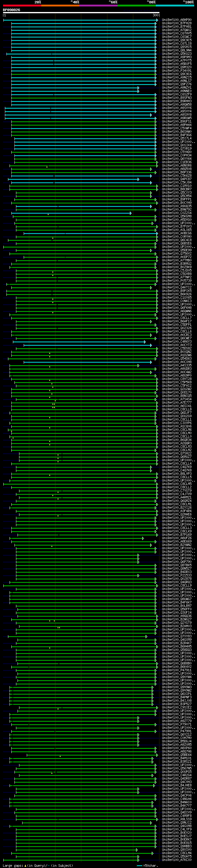Screen dimensions: 197x868
Task: Click the BP090826 query name
Action: pos(11,10)
